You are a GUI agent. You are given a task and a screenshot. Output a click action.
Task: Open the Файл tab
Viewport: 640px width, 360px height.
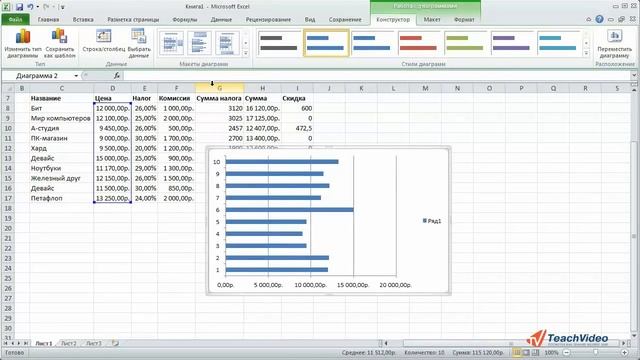pos(16,19)
